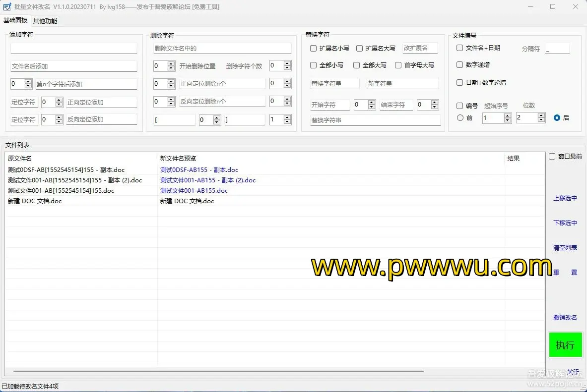Increase the 开始删除位置 spinner value

click(171, 63)
